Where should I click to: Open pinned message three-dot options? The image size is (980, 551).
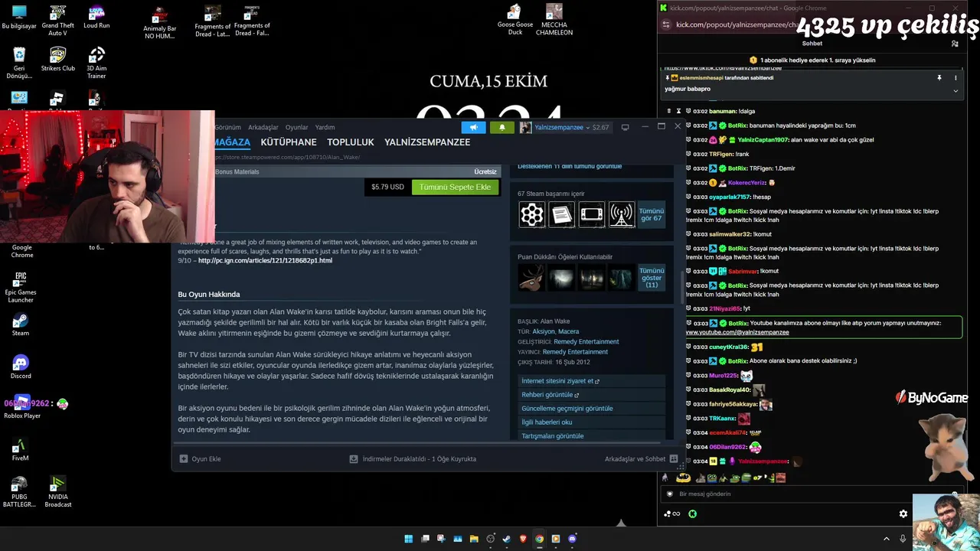[x=955, y=78]
